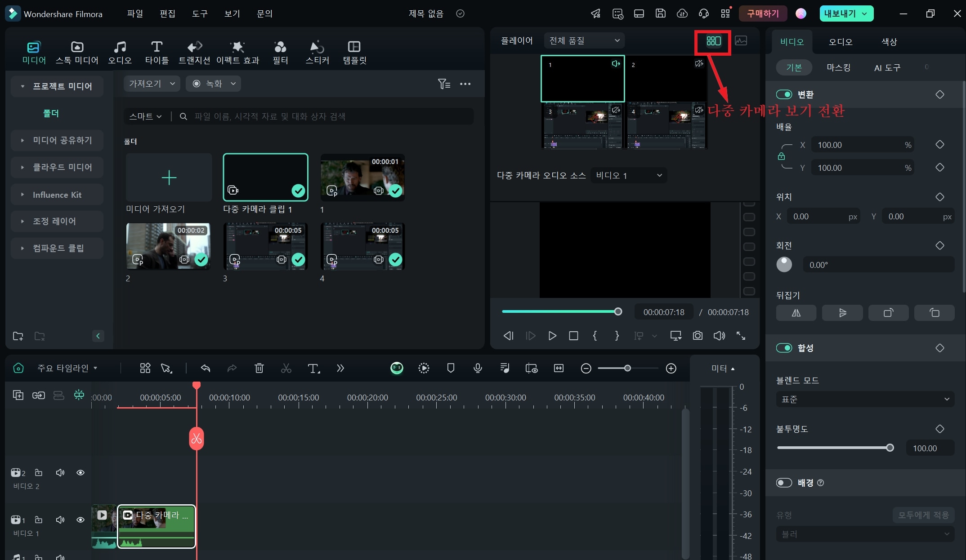
Task: Click the voiceover microphone icon
Action: [478, 369]
